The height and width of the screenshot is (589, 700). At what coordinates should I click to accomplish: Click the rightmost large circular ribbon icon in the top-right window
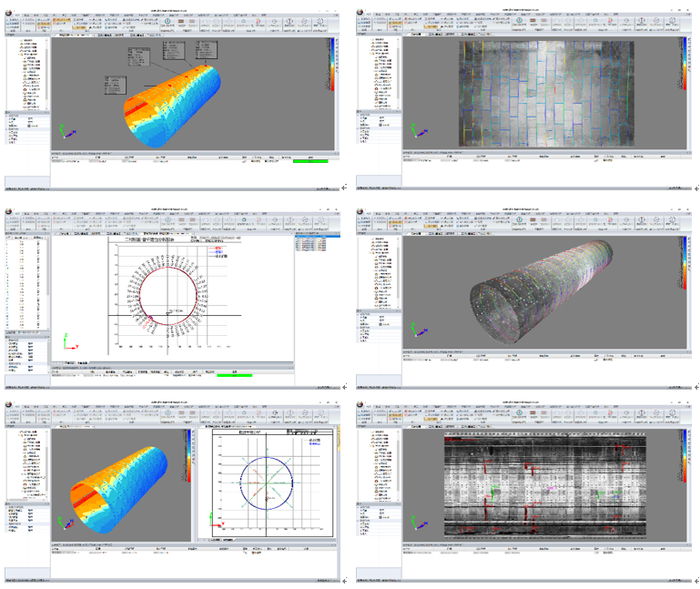tap(672, 22)
